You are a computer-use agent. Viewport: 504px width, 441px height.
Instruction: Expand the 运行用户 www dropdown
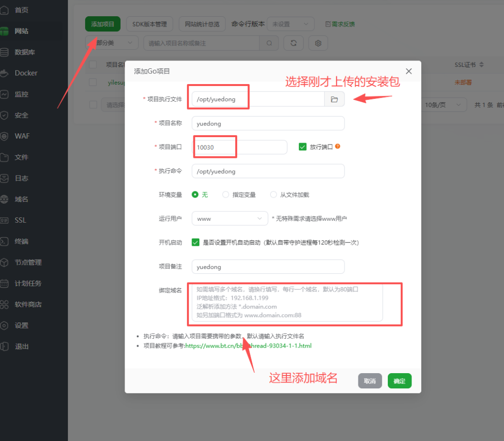click(229, 218)
